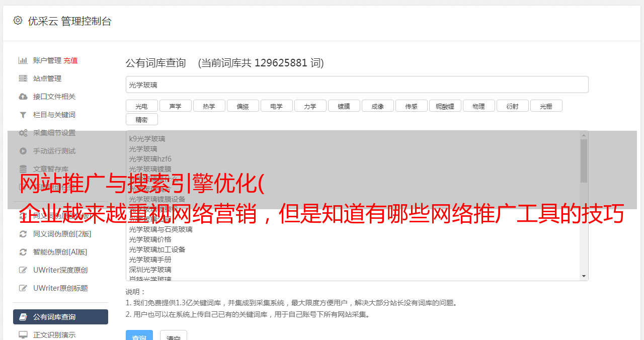Select UWriter原创标题 menu item
Image resolution: width=644 pixels, height=340 pixels.
tap(60, 288)
